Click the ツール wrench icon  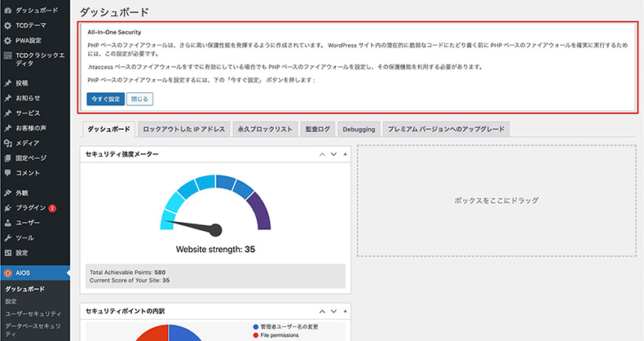pyautogui.click(x=8, y=238)
